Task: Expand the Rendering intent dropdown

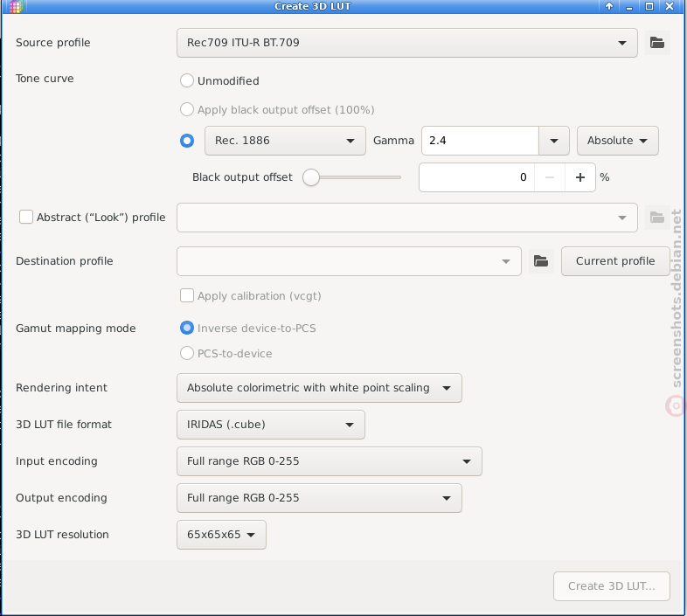Action: coord(319,388)
